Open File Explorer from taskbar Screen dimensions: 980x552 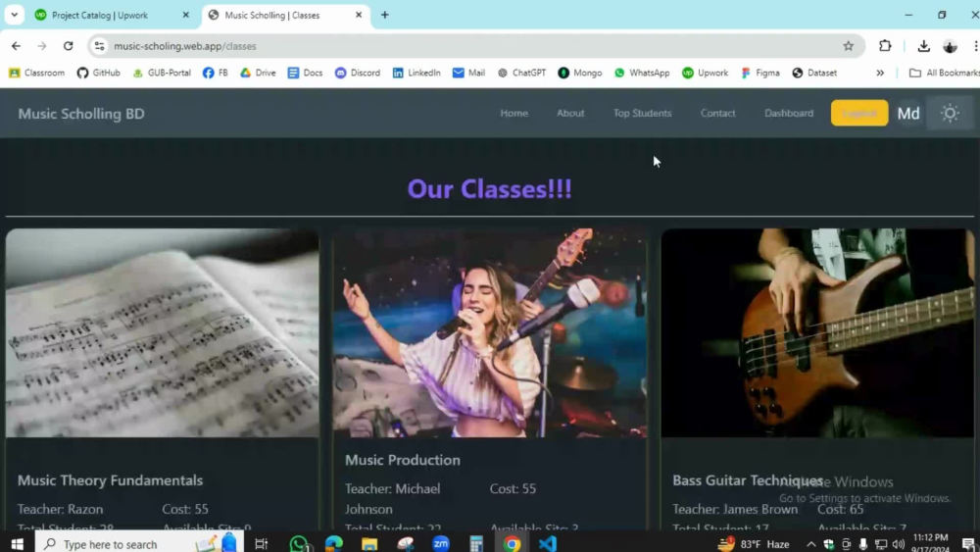(x=369, y=544)
